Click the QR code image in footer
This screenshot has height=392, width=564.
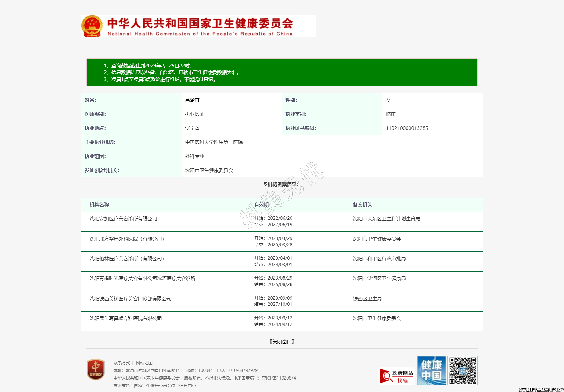(462, 370)
